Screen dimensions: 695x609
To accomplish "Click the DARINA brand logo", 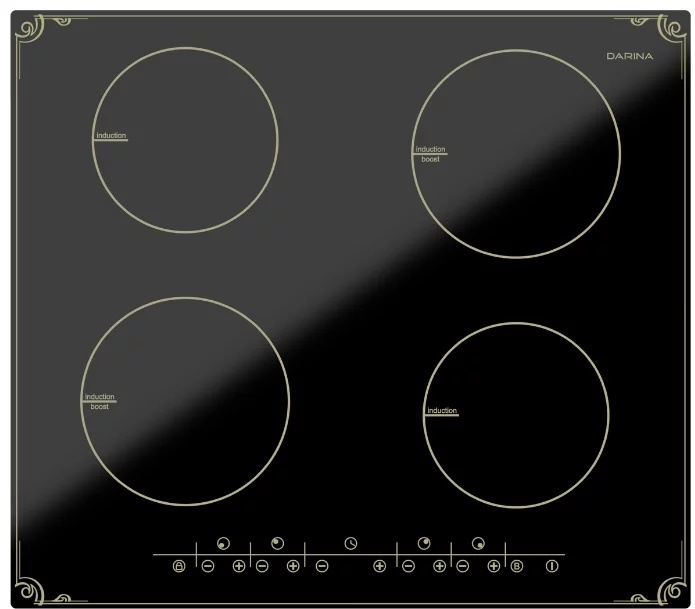I will pyautogui.click(x=629, y=56).
